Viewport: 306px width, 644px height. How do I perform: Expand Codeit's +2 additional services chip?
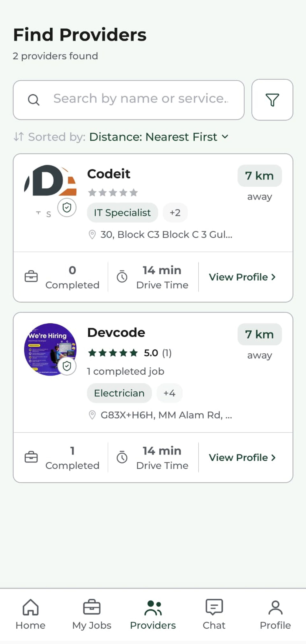(x=175, y=212)
